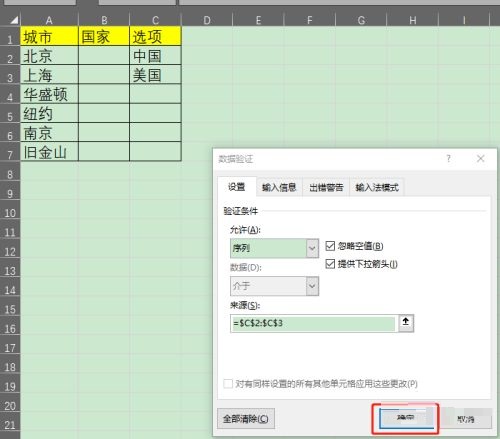This screenshot has height=439, width=500.
Task: Close the 数据验证 dialog with the X
Action: pyautogui.click(x=480, y=159)
